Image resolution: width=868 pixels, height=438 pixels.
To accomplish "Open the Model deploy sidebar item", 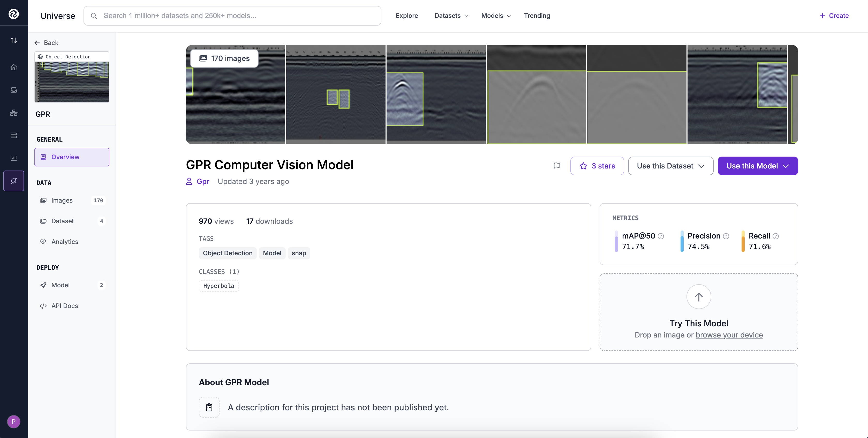I will [72, 285].
